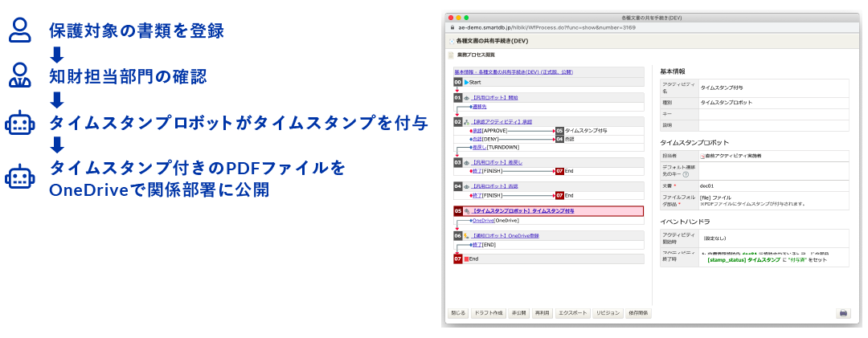Click the red End stop icon
The image size is (868, 338).
point(466,259)
